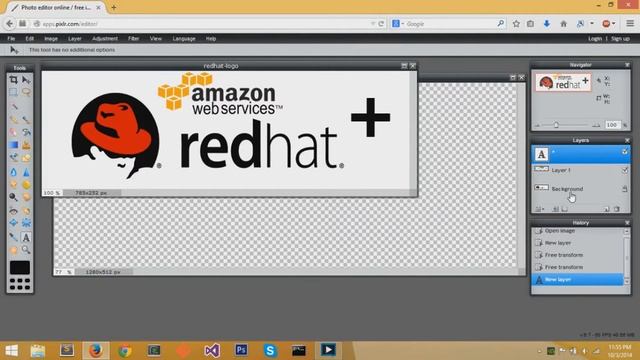Select the Pencil tool

point(13,119)
